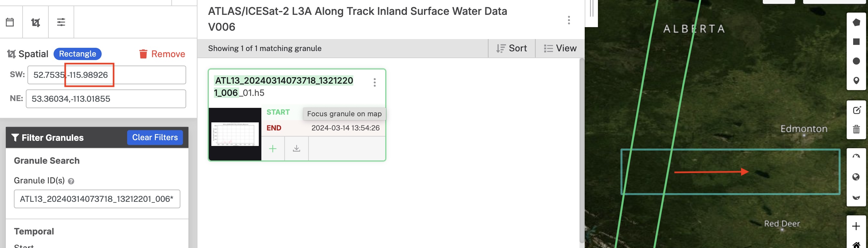This screenshot has height=248, width=868.
Task: Click the Granule ID(s) input field
Action: pyautogui.click(x=97, y=199)
